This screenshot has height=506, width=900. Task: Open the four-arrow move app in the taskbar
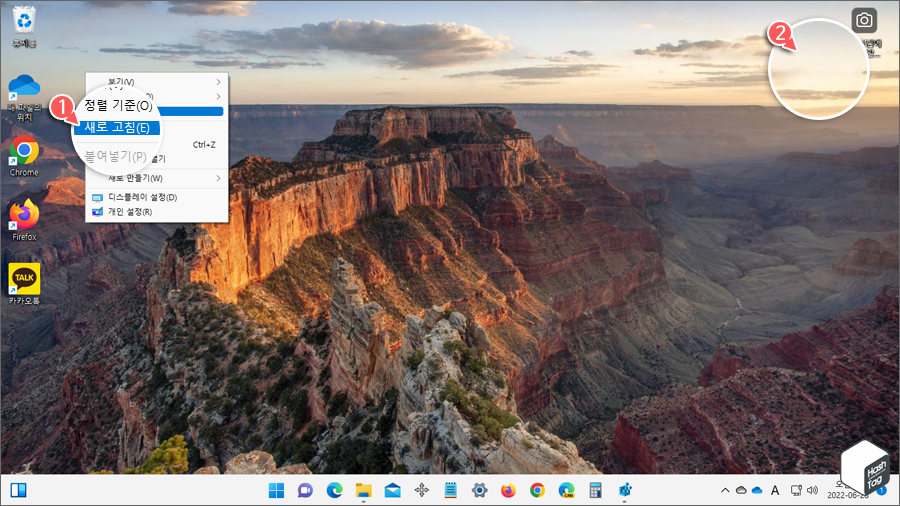tap(422, 491)
